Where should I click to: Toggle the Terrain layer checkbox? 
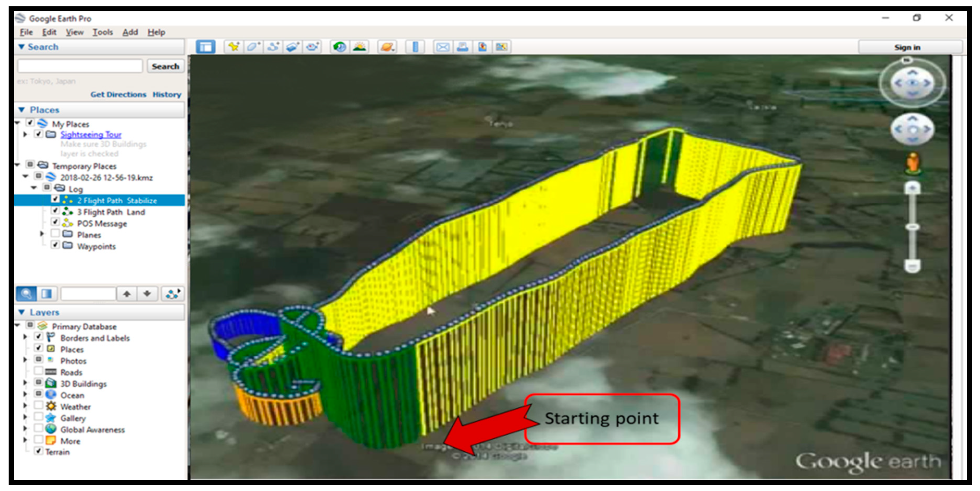pos(38,451)
